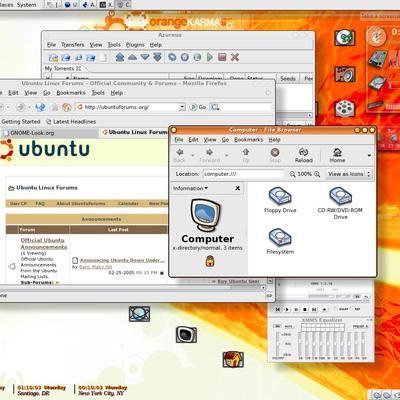Click Official Ubuntu Announcements link
This screenshot has height=400, width=400.
click(x=44, y=243)
